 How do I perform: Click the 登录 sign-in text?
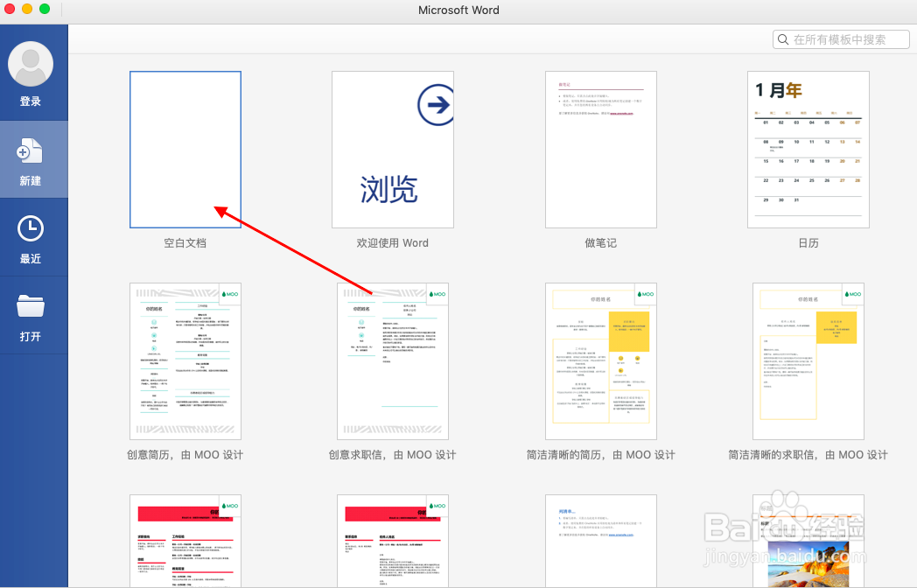(31, 101)
